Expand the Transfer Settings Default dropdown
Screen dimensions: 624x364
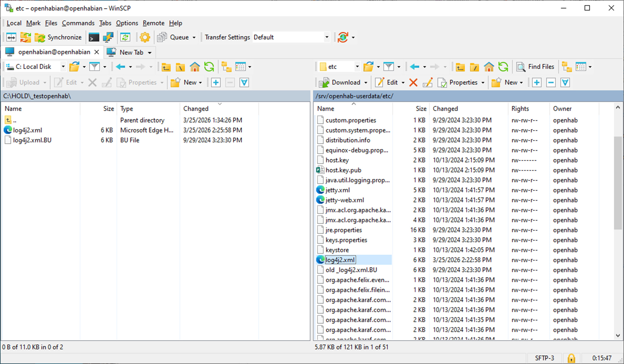tap(326, 37)
